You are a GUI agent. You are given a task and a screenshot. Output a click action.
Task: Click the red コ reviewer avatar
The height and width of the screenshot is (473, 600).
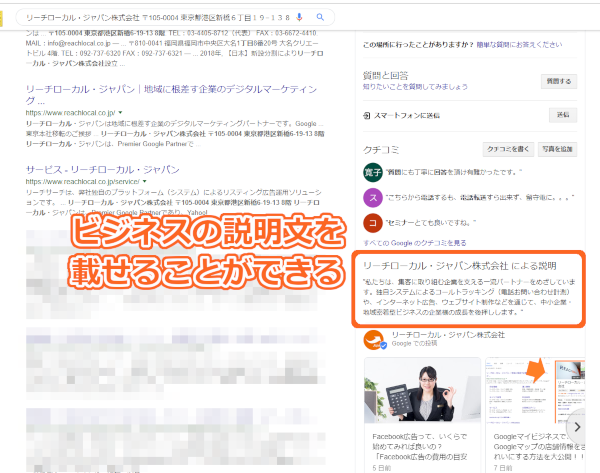point(372,223)
